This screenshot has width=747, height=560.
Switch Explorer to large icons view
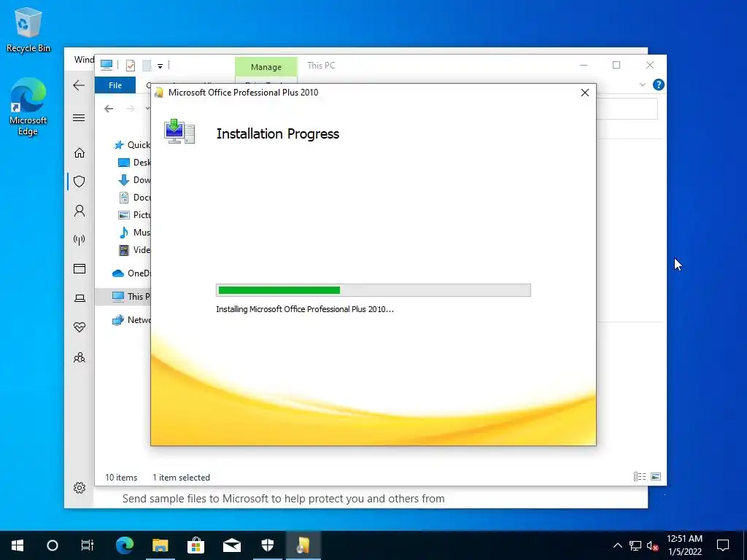(656, 477)
